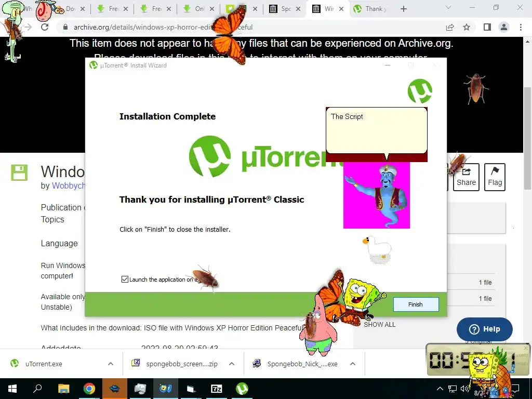Click the scrollbar up arrow
Screen dimensions: 532x399
pos(527,42)
